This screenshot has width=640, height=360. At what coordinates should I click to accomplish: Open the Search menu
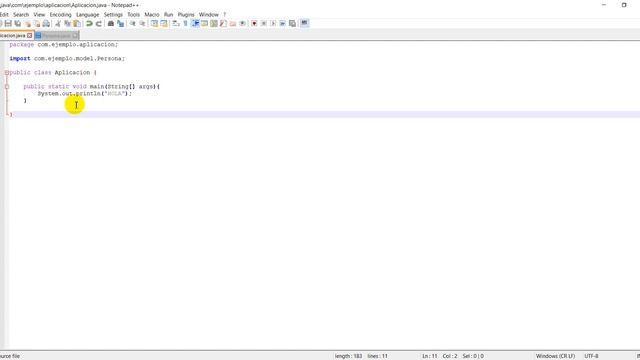click(21, 15)
